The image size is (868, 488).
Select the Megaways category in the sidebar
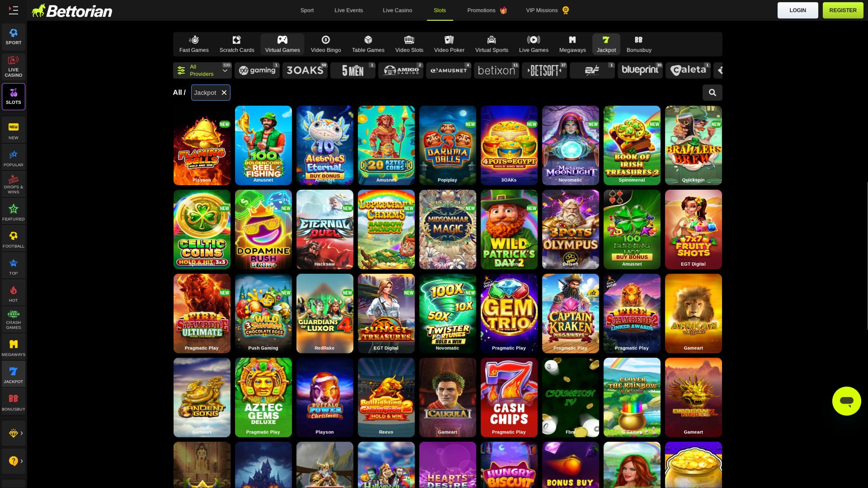coord(13,347)
